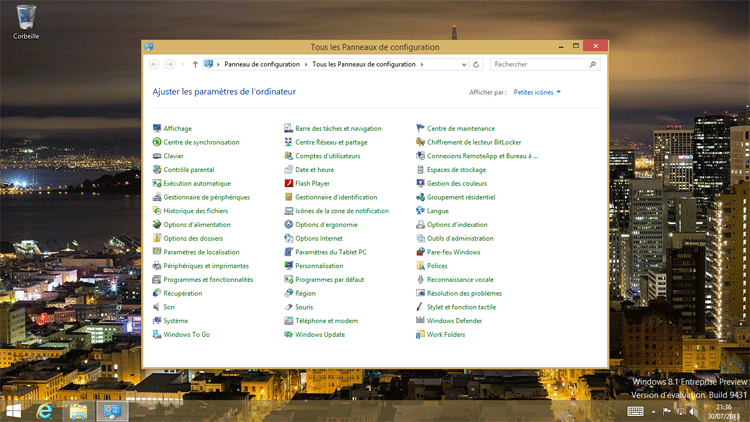
Task: Click Panneau de configuration in breadcrumb
Action: point(261,64)
